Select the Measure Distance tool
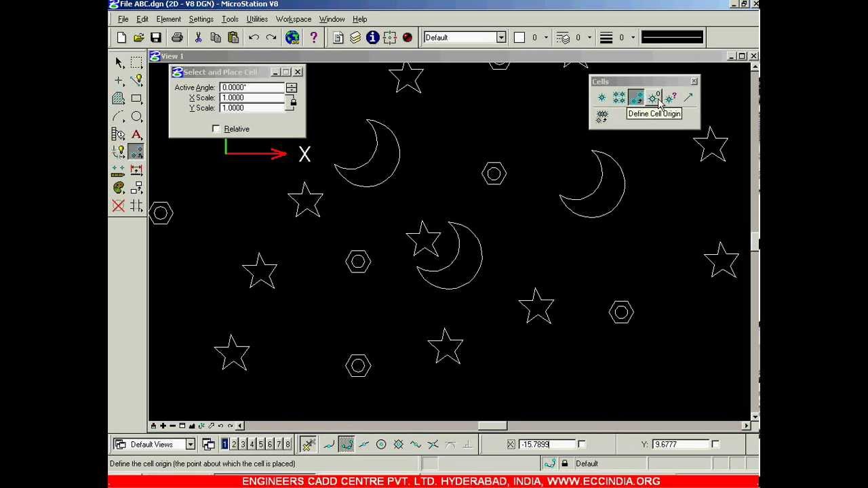868x488 pixels. click(119, 170)
